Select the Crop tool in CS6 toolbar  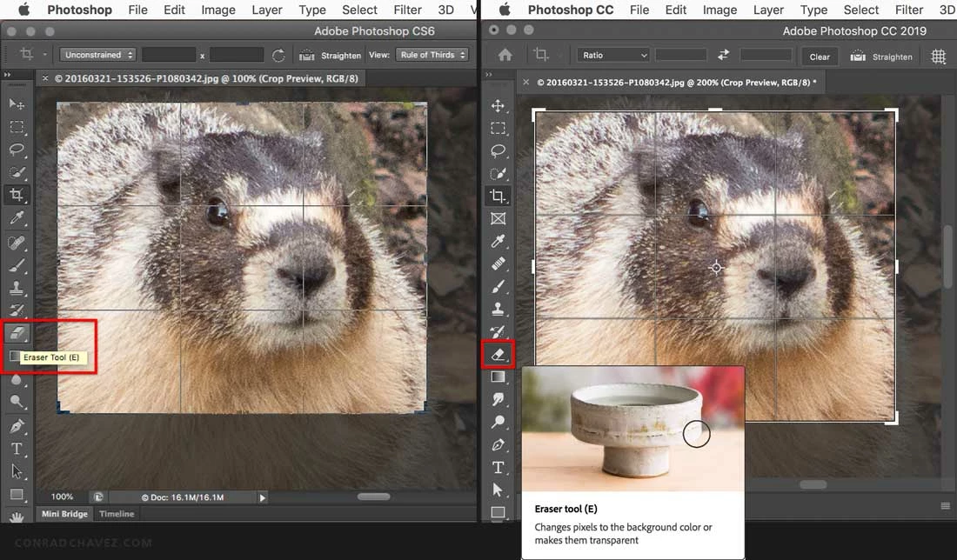17,195
